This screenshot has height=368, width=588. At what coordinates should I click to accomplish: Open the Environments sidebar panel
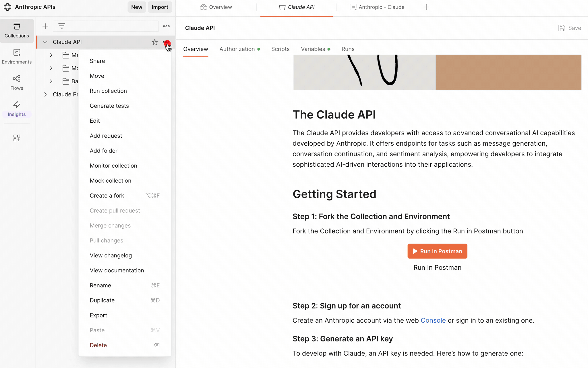(x=17, y=57)
